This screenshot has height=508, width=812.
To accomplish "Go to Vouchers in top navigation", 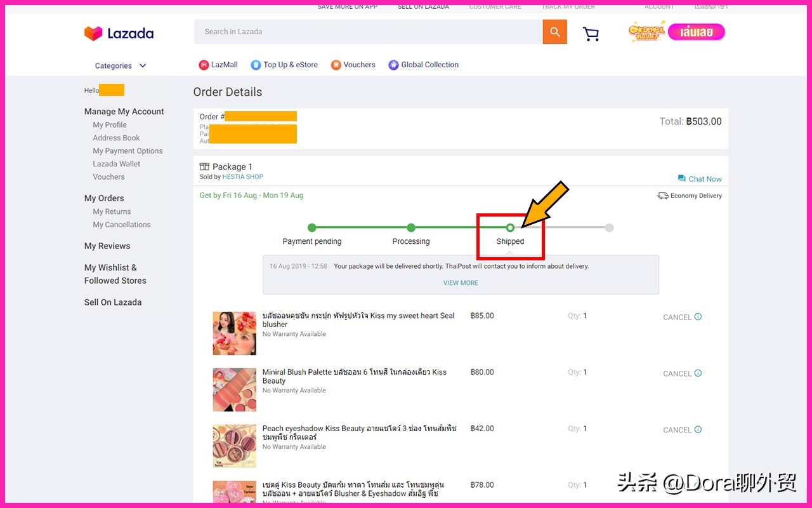I will pyautogui.click(x=353, y=65).
